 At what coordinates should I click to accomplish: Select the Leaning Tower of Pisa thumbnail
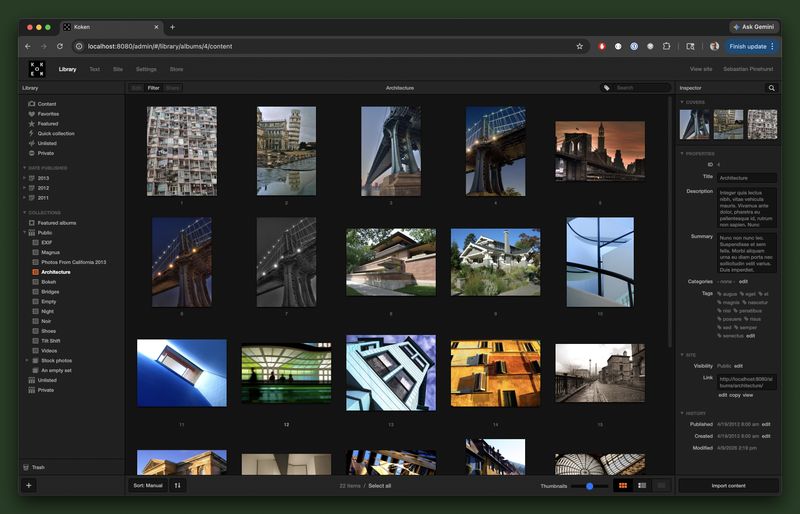tap(286, 151)
